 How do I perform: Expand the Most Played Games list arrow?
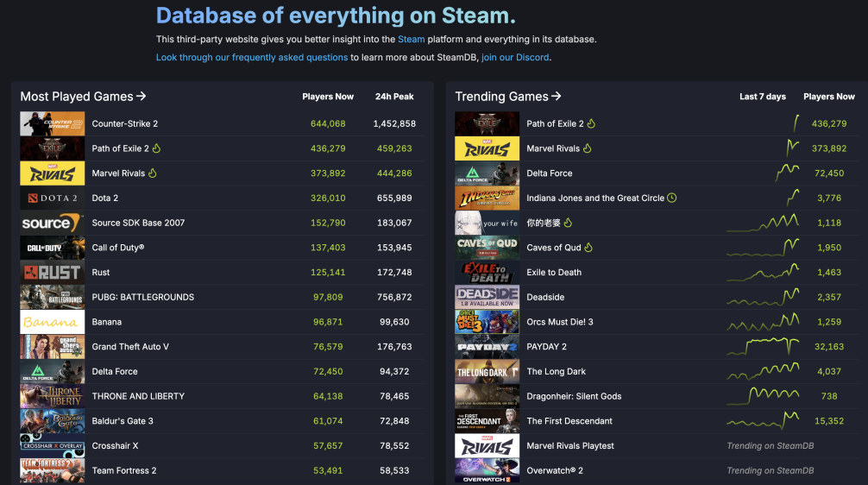(x=142, y=97)
